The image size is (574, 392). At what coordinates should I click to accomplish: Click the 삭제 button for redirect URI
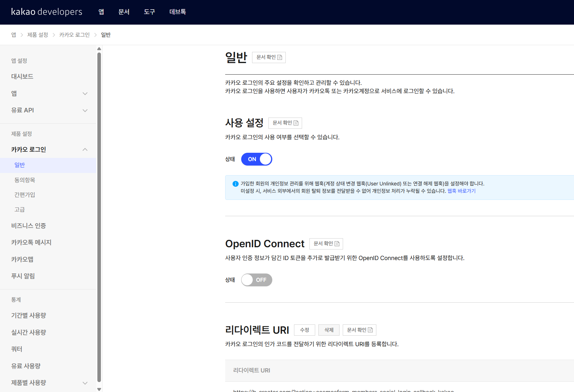pos(329,330)
